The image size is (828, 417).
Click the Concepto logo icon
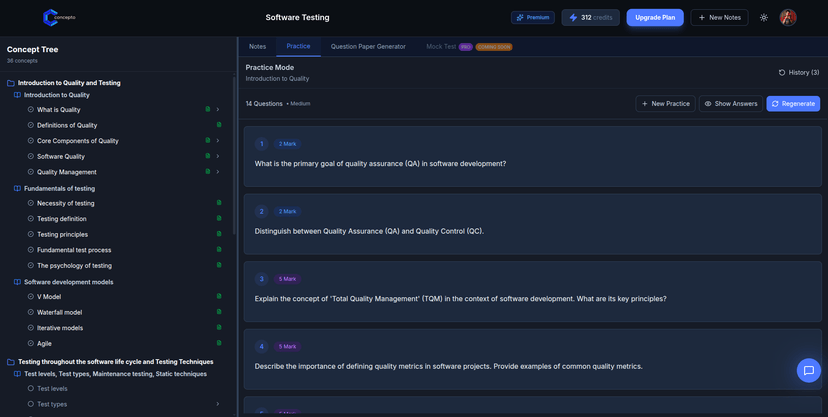pyautogui.click(x=50, y=17)
